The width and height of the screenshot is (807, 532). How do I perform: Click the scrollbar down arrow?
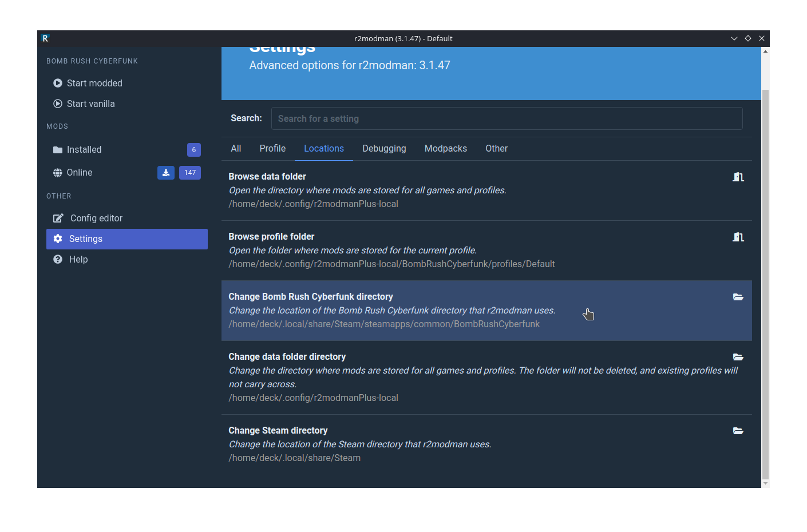[765, 483]
